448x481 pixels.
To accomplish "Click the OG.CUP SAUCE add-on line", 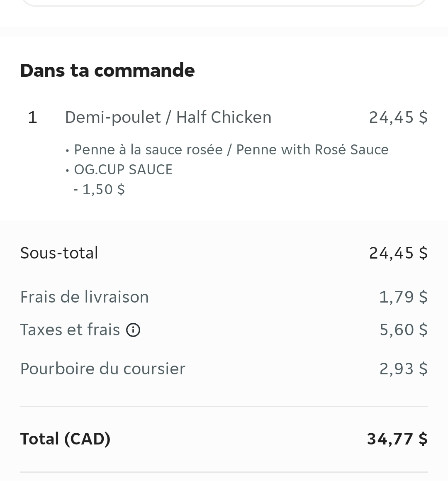I will (123, 170).
